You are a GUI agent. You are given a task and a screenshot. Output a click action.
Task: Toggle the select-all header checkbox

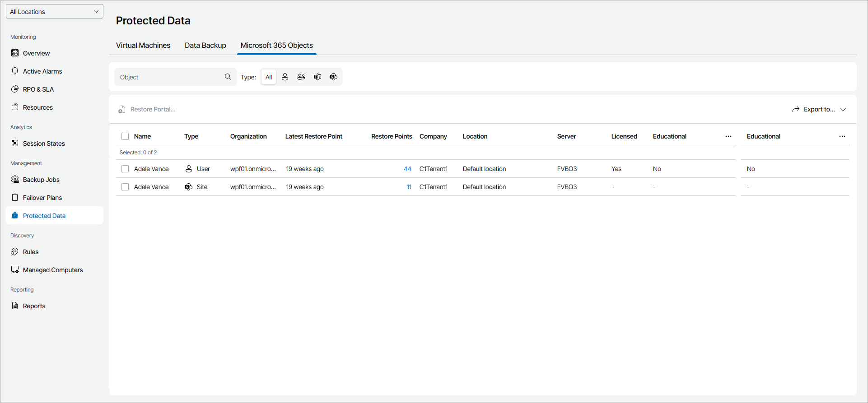125,136
